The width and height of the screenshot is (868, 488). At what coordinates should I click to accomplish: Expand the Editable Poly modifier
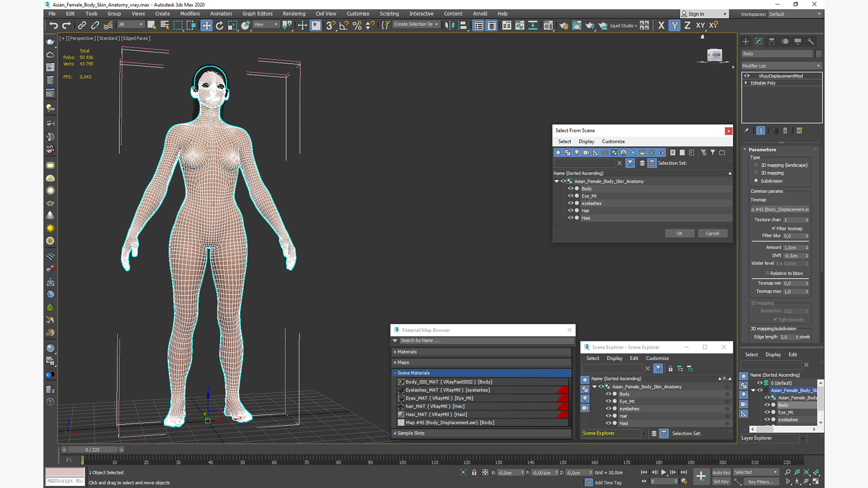click(x=746, y=83)
